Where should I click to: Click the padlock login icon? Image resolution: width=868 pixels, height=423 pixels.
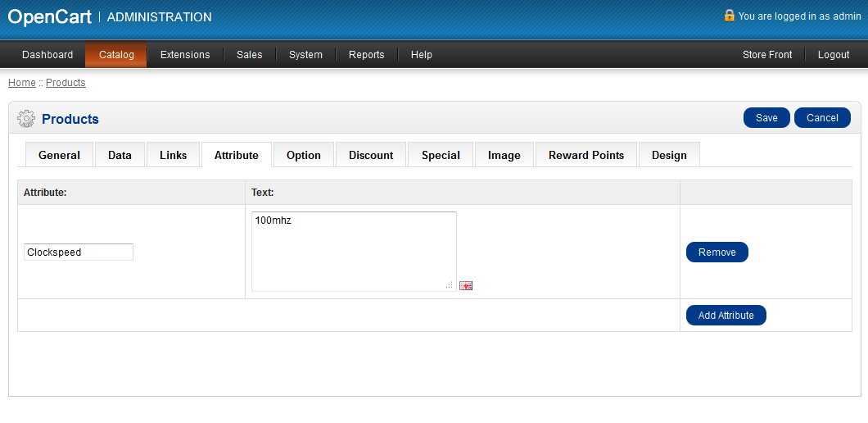tap(729, 16)
